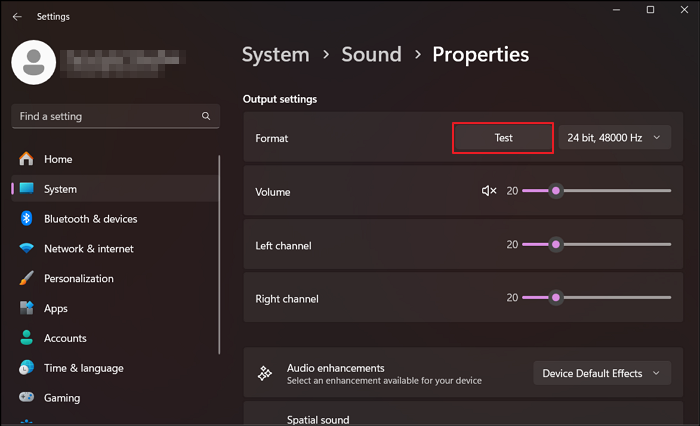The height and width of the screenshot is (426, 700).
Task: Click the user profile avatar
Action: point(35,61)
